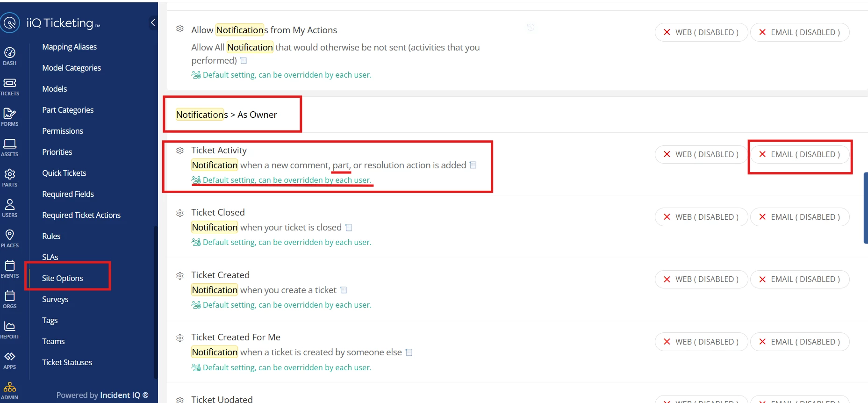Click note icon after 'when your ticket is closed'

click(x=349, y=228)
